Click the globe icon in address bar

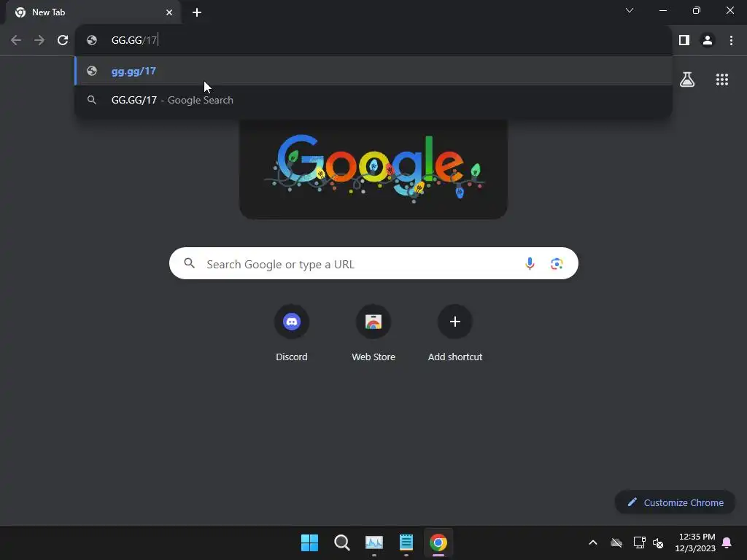[x=92, y=41]
